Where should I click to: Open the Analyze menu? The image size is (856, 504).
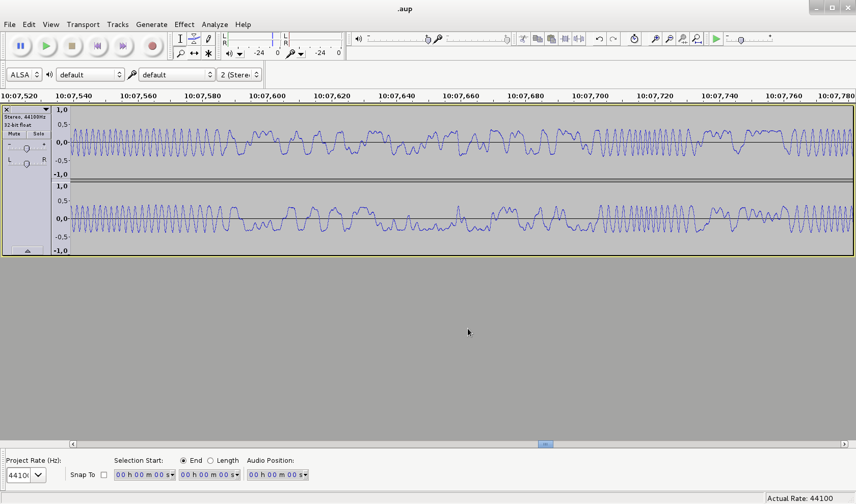(x=215, y=24)
